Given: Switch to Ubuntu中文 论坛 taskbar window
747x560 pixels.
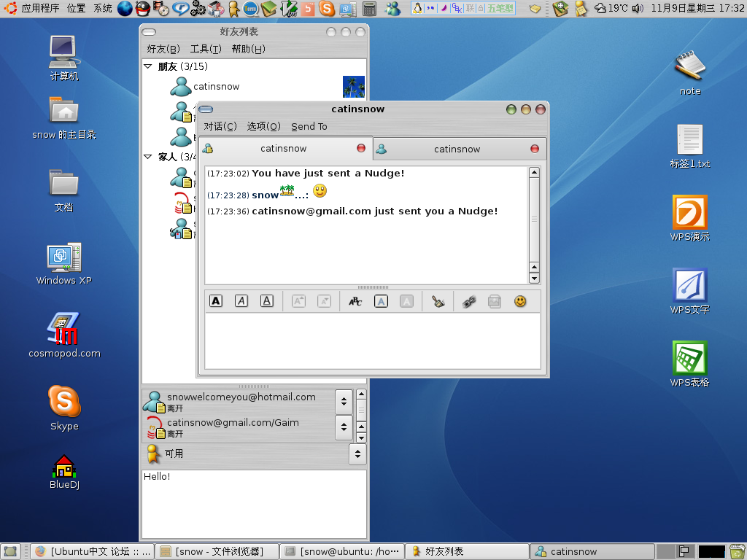Looking at the screenshot, I should tap(93, 551).
